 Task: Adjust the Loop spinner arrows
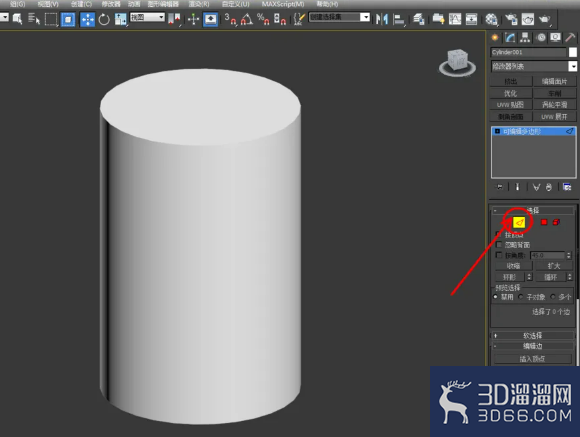click(x=570, y=277)
